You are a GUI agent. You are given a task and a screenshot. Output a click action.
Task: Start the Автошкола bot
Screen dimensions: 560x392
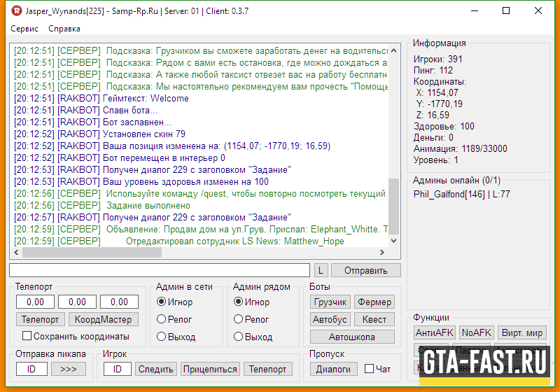click(352, 337)
